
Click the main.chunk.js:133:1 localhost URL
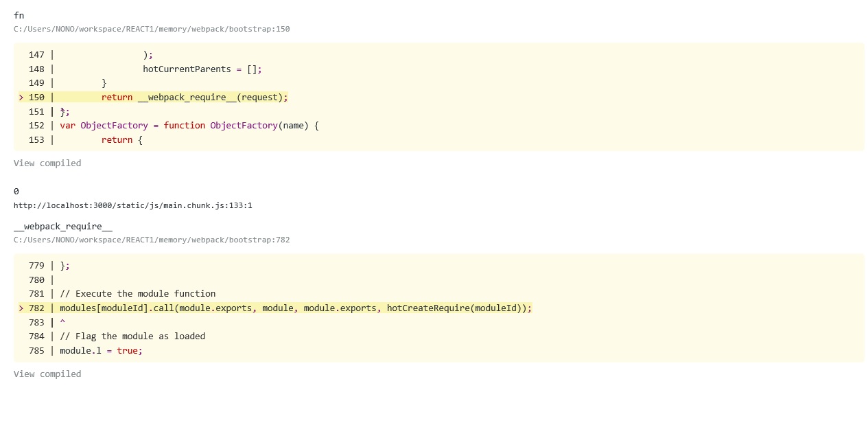click(133, 205)
